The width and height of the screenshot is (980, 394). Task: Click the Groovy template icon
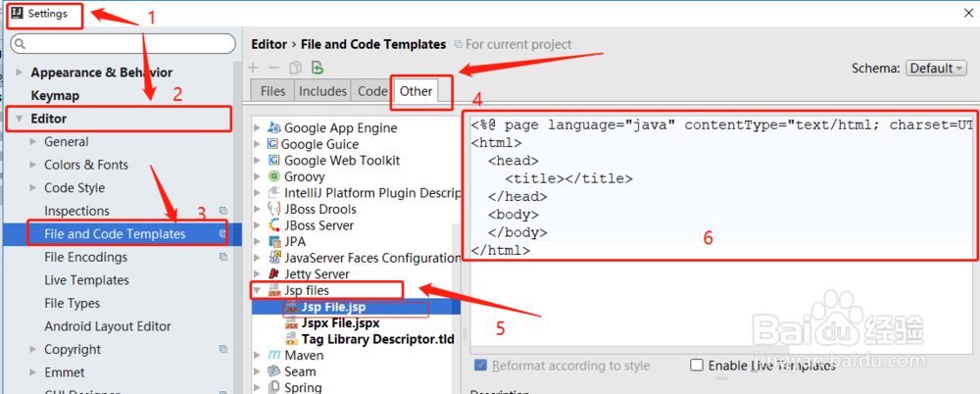tap(272, 176)
